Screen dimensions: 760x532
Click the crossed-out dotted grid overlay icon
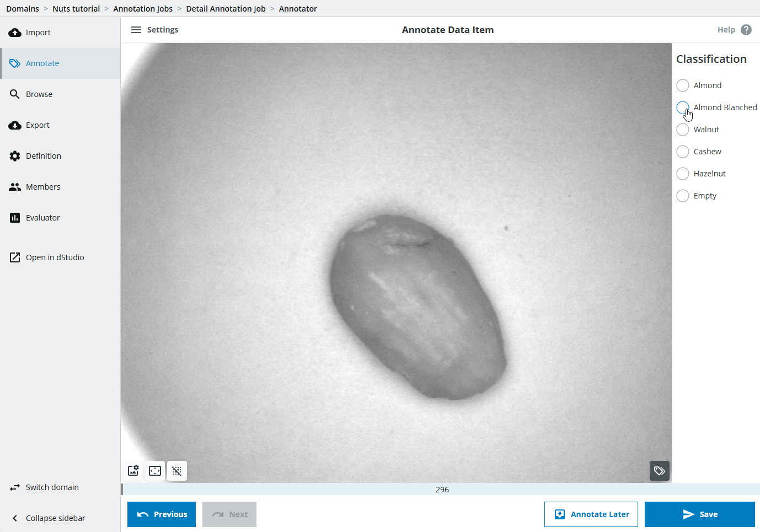tap(177, 471)
